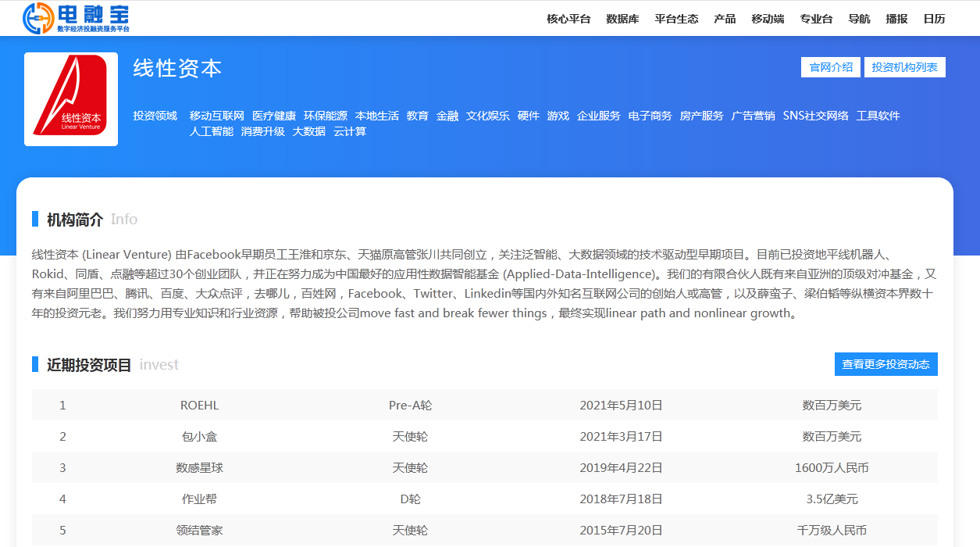Click the ROEHL project name
Viewport: 980px width, 547px height.
(200, 406)
